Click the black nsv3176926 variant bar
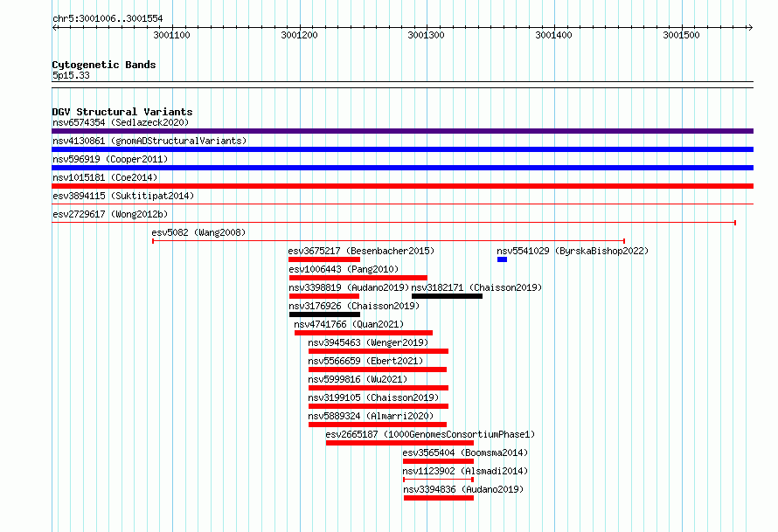This screenshot has width=778, height=532. click(324, 314)
